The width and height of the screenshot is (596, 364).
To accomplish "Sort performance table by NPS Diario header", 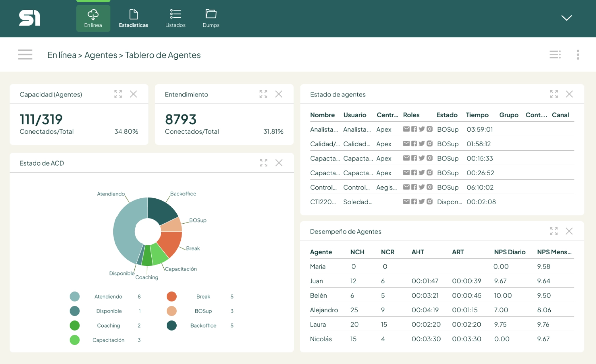I will click(x=509, y=252).
